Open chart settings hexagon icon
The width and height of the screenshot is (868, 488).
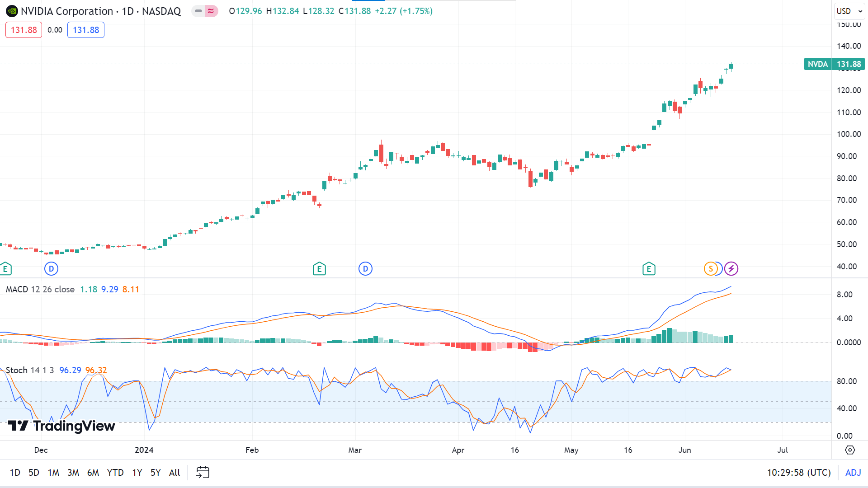point(850,450)
